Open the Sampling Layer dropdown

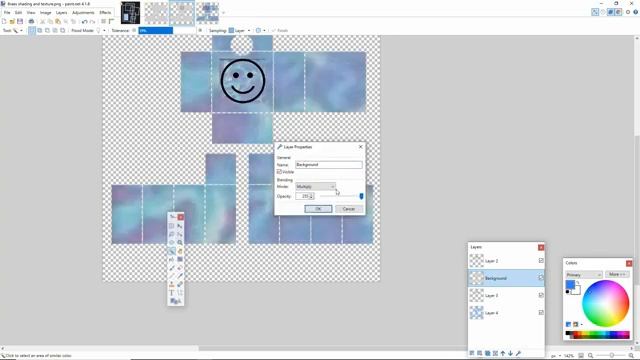(239, 31)
